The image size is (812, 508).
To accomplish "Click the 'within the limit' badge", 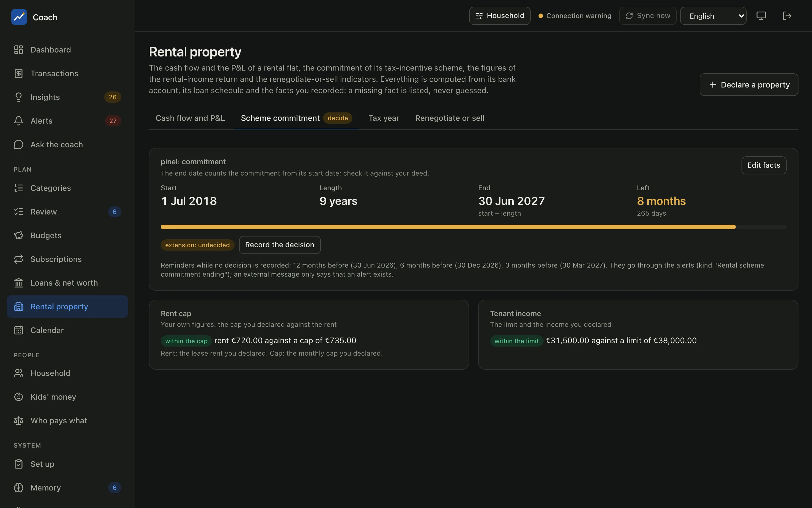I will tap(517, 341).
